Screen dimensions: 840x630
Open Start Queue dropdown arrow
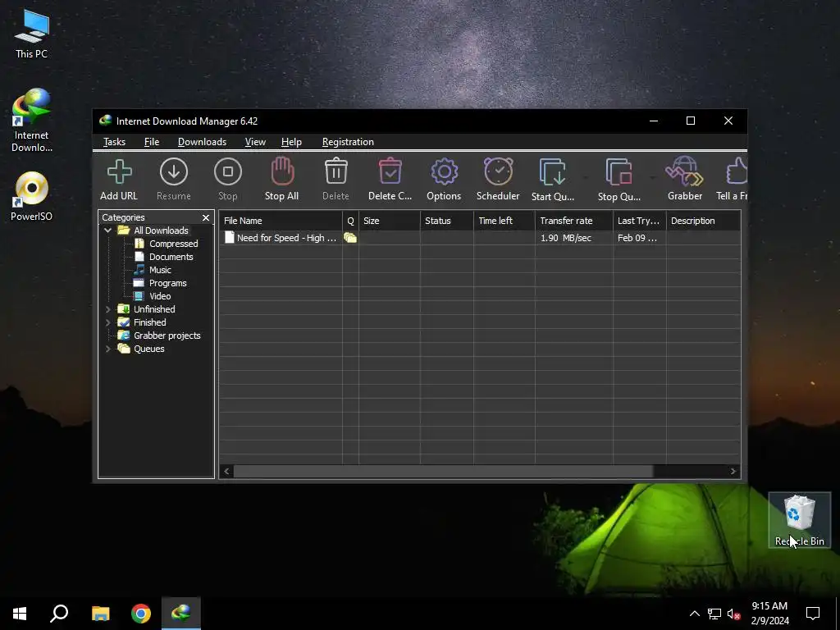(x=586, y=177)
